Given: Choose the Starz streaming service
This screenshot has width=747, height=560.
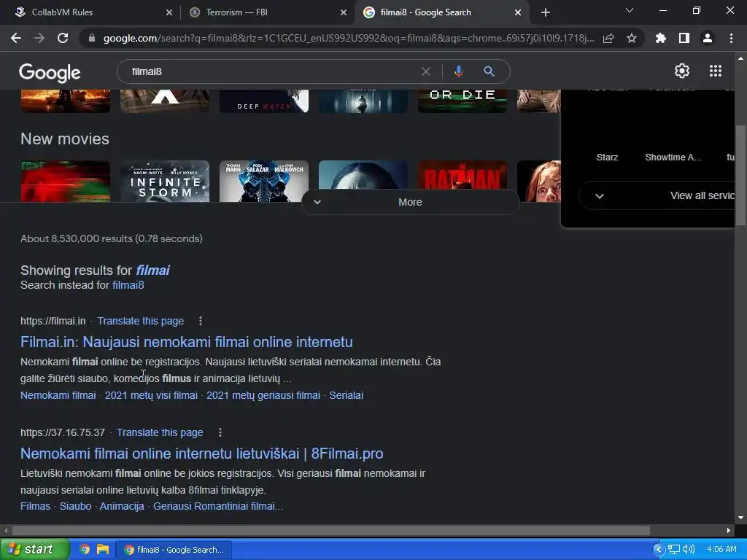Looking at the screenshot, I should [607, 157].
